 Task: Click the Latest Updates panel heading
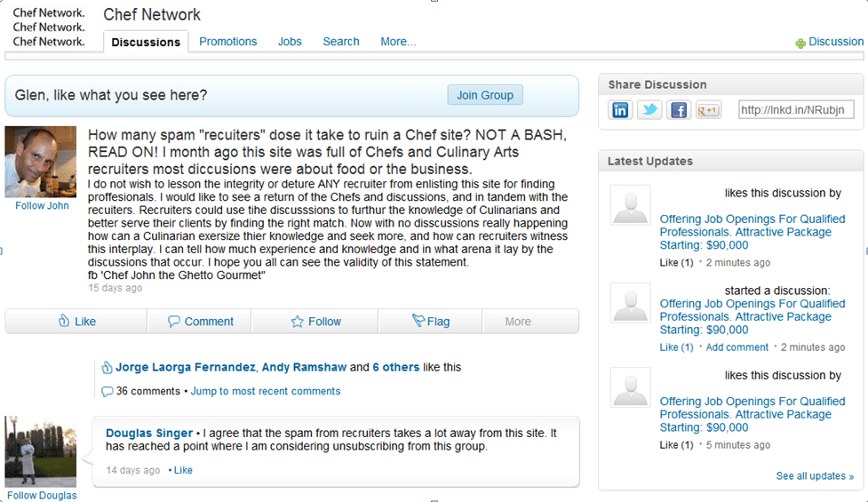[650, 161]
